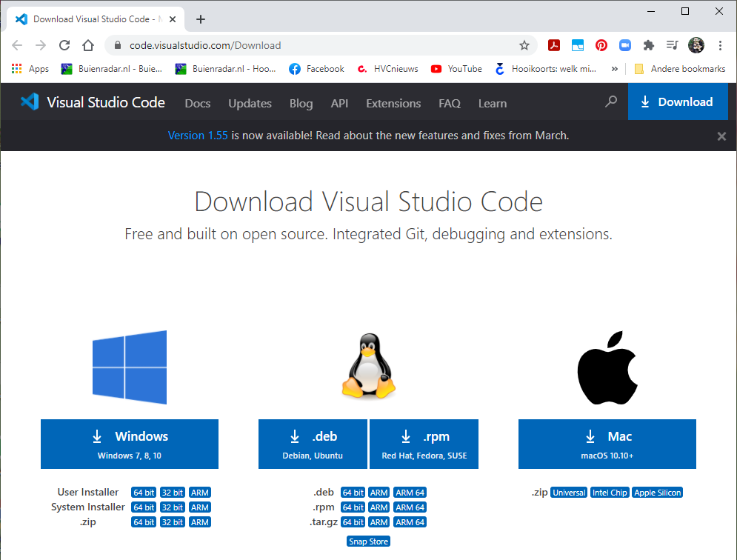Image resolution: width=737 pixels, height=560 pixels.
Task: Dismiss the Version 1.55 banner with the X
Action: click(721, 136)
